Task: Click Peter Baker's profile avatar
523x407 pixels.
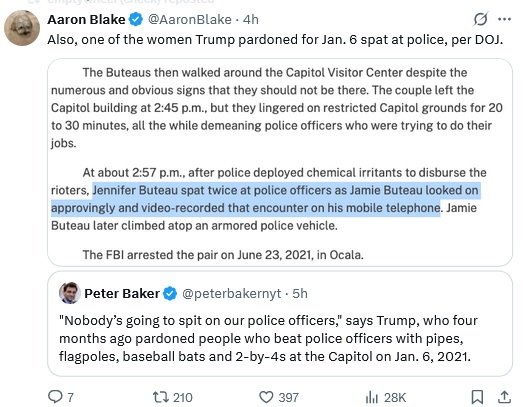Action: pos(70,293)
